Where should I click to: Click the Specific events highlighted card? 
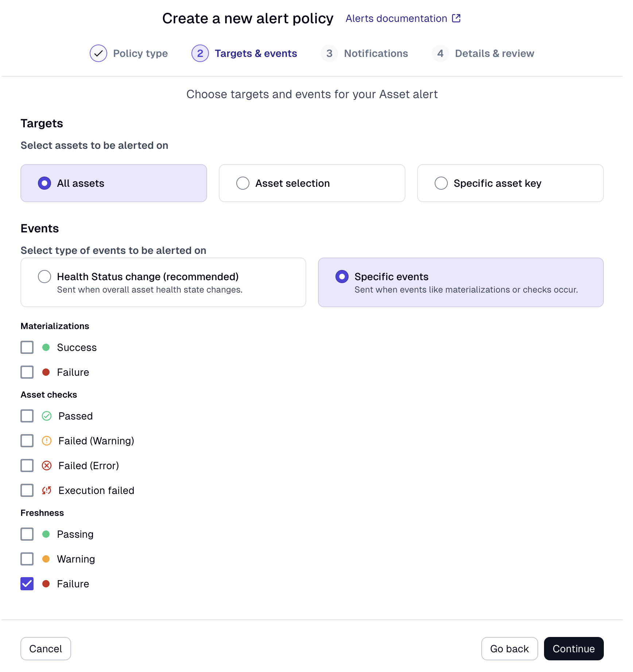[461, 282]
